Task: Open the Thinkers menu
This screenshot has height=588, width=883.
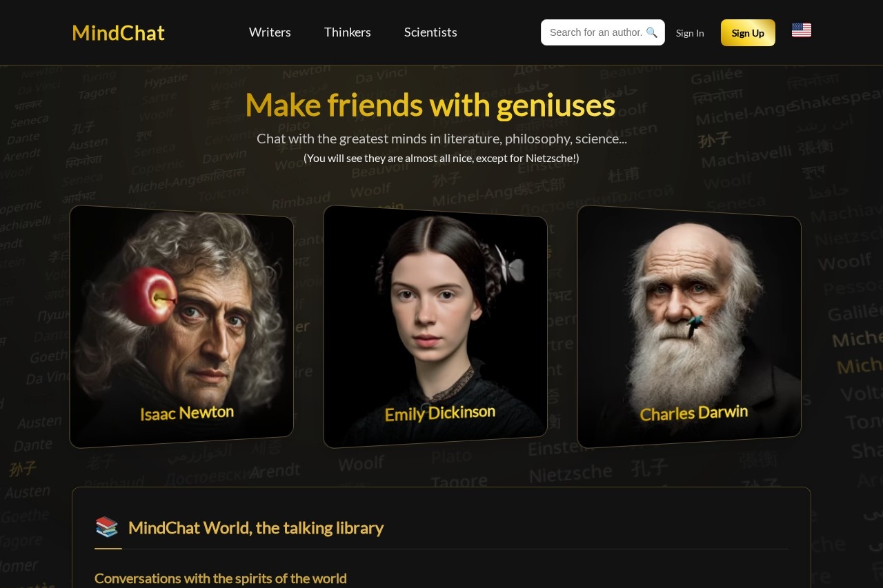Action: point(348,32)
